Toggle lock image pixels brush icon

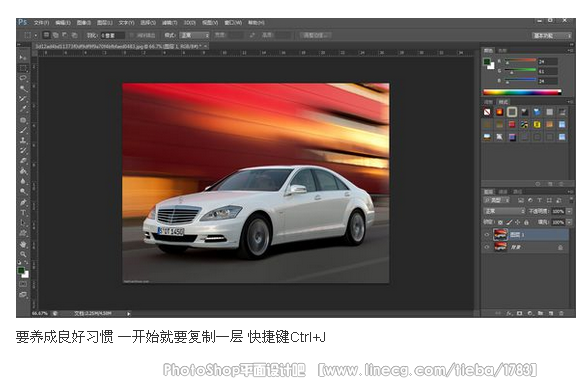(509, 222)
